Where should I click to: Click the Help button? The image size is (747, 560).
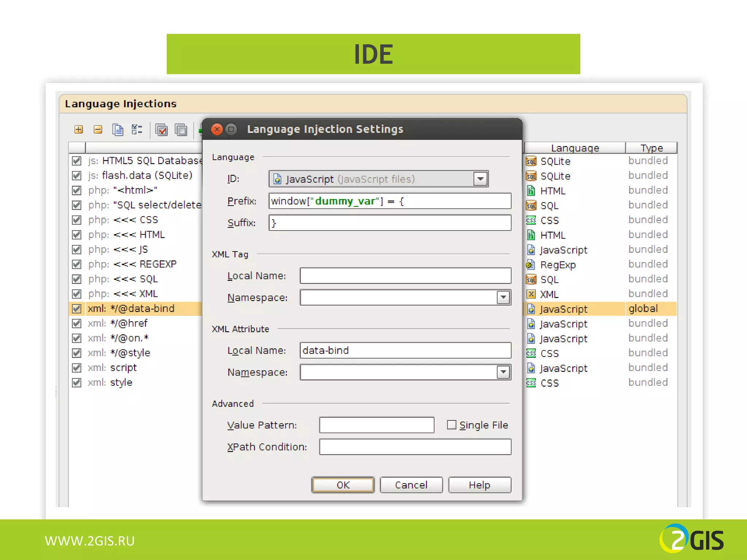point(480,485)
